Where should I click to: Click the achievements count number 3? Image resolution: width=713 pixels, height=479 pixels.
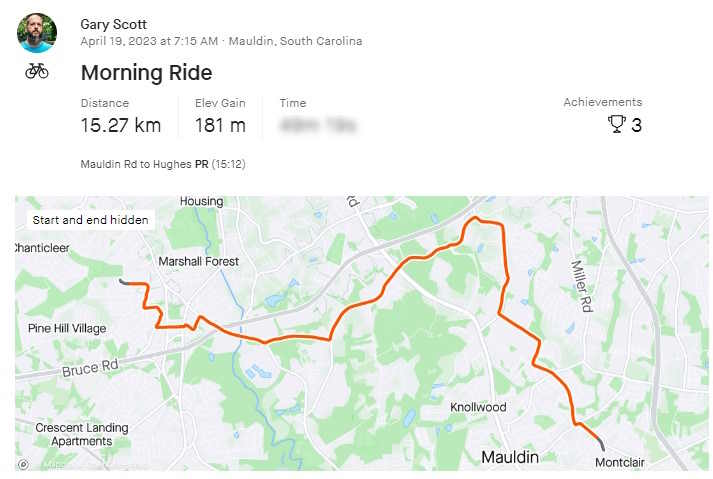coord(637,125)
